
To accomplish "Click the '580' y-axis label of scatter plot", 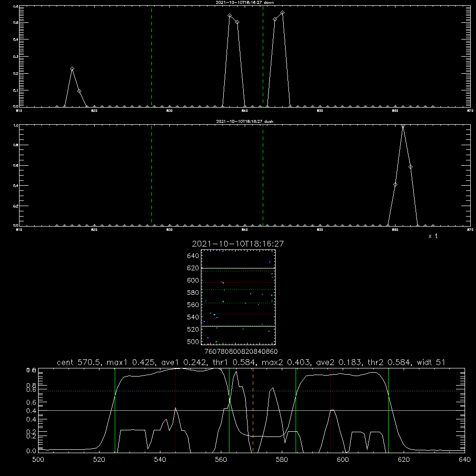I will (x=193, y=293).
